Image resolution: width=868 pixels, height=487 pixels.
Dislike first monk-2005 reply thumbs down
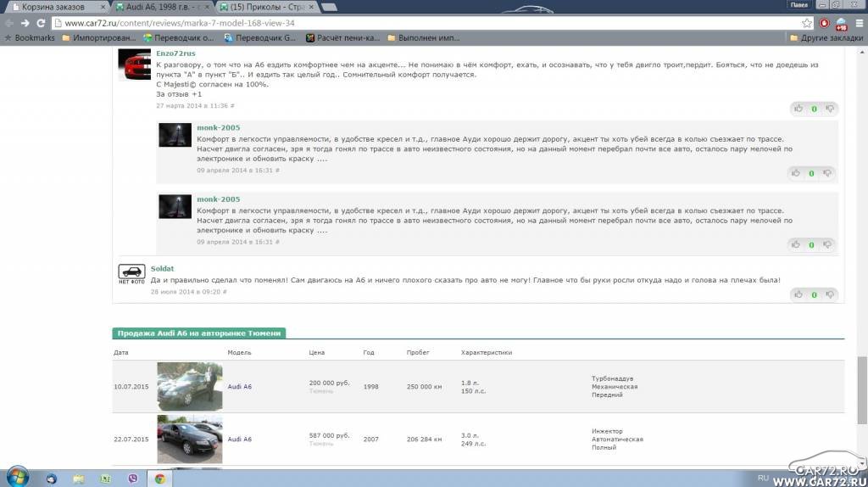(827, 173)
